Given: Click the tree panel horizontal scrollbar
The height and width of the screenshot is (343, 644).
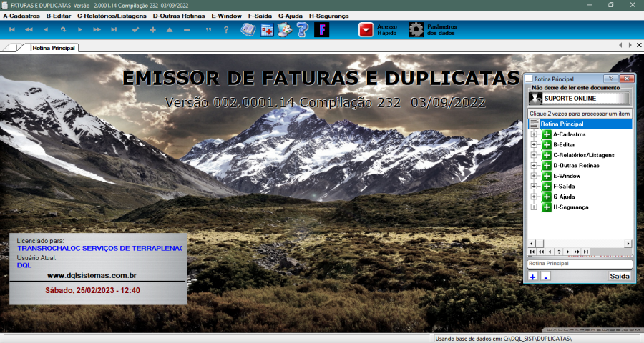Looking at the screenshot, I should point(580,244).
